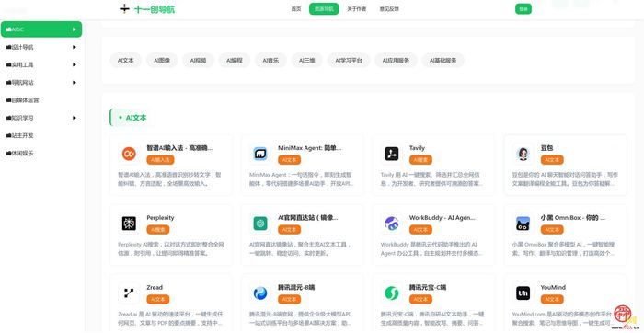Filter by the AI视频 pill
Screen dimensions: 644x333
[198, 61]
